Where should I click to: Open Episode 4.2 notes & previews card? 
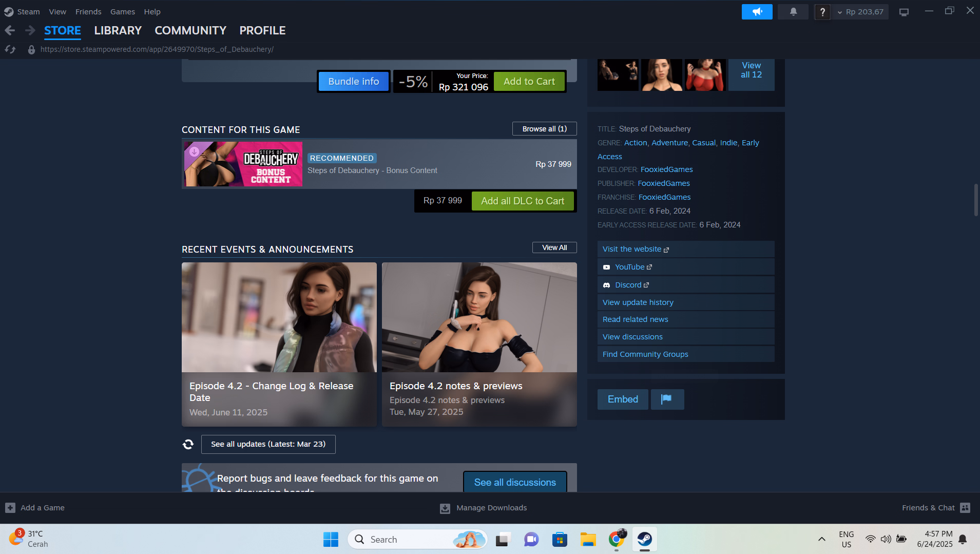479,344
